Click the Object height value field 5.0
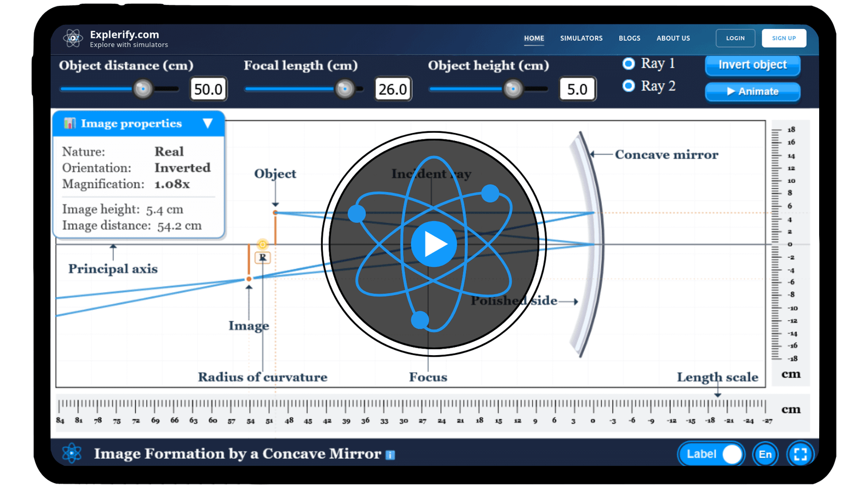 click(577, 89)
